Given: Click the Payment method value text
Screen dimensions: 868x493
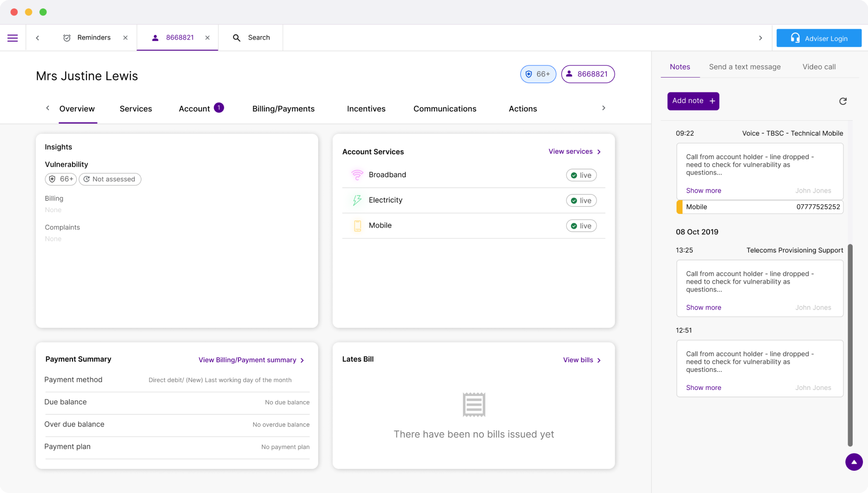Looking at the screenshot, I should (220, 380).
